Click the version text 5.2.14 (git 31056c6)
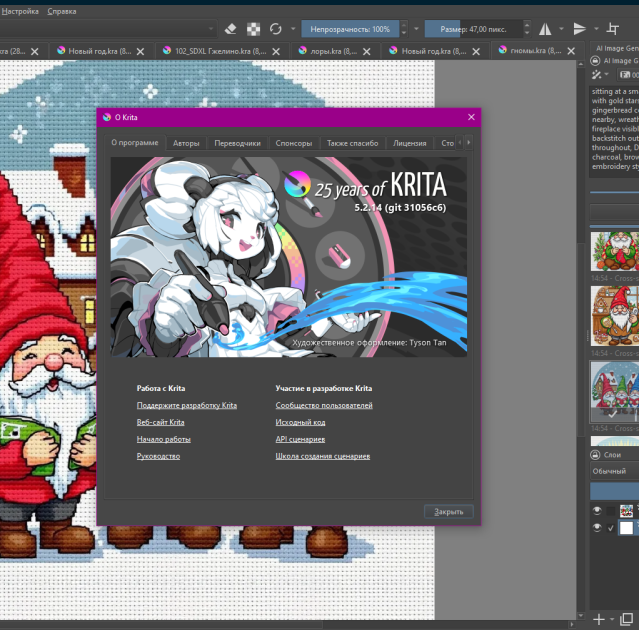This screenshot has width=639, height=630. 400,207
